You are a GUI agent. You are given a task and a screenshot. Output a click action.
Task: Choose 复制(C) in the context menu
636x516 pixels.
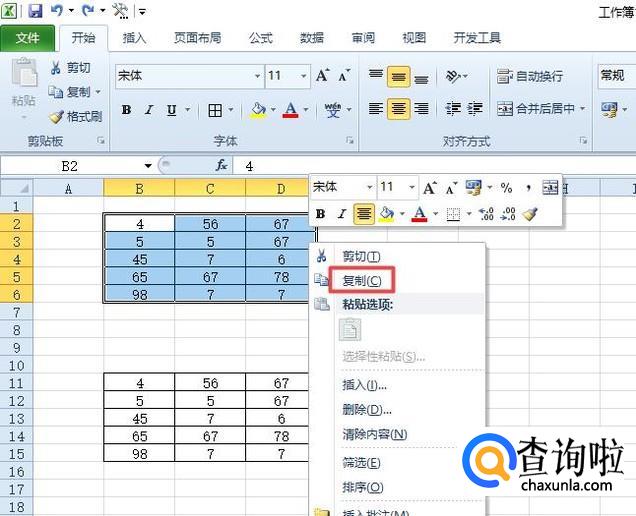tap(362, 280)
